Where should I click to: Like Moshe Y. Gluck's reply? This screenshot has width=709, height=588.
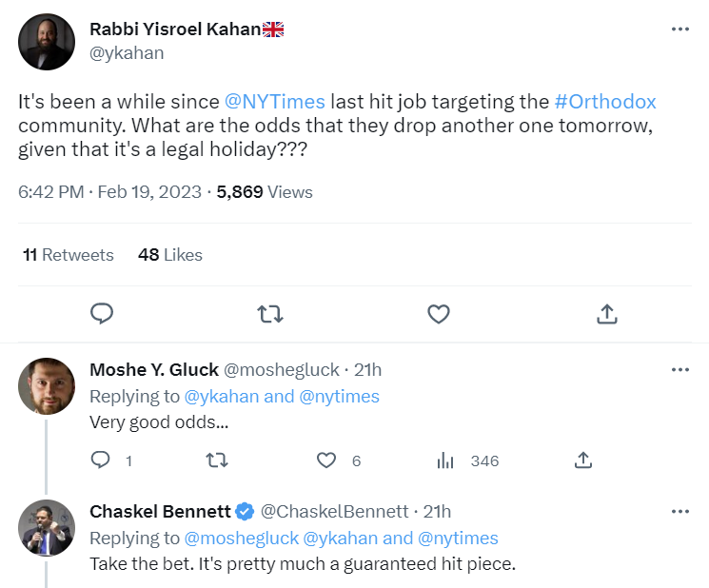pyautogui.click(x=327, y=461)
